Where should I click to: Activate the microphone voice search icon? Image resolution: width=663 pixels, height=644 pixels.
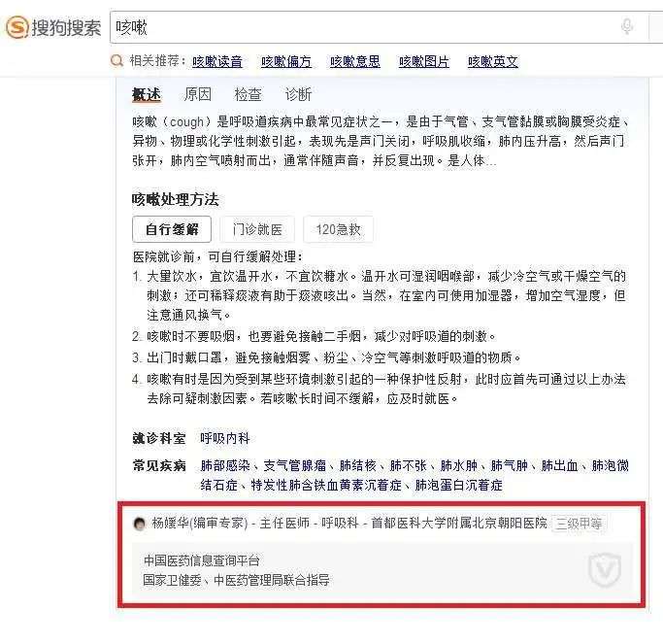(x=627, y=26)
